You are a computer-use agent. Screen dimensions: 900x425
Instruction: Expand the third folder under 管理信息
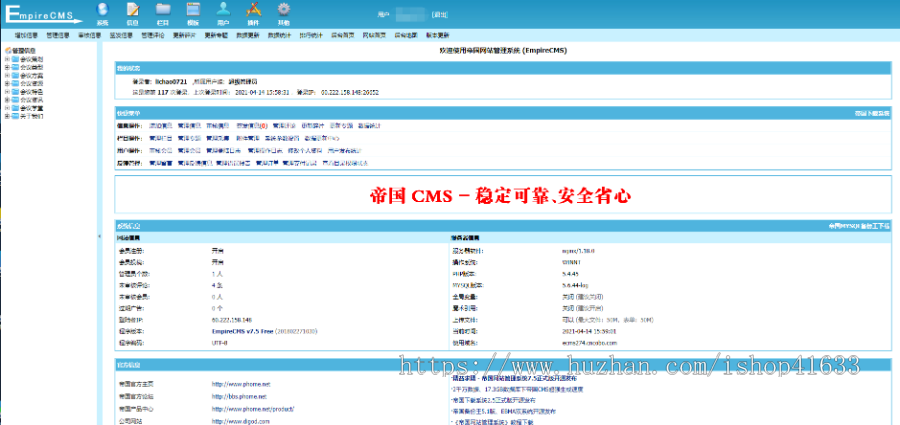pos(7,75)
